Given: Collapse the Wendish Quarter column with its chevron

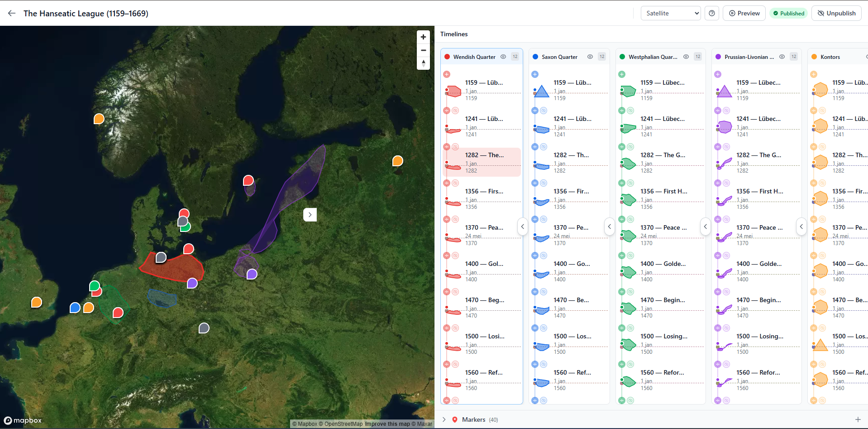Looking at the screenshot, I should 523,227.
